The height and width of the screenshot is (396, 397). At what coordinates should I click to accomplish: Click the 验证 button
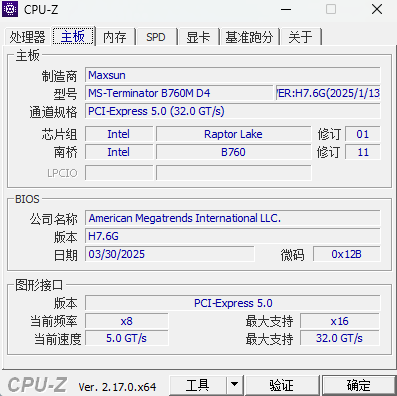282,385
